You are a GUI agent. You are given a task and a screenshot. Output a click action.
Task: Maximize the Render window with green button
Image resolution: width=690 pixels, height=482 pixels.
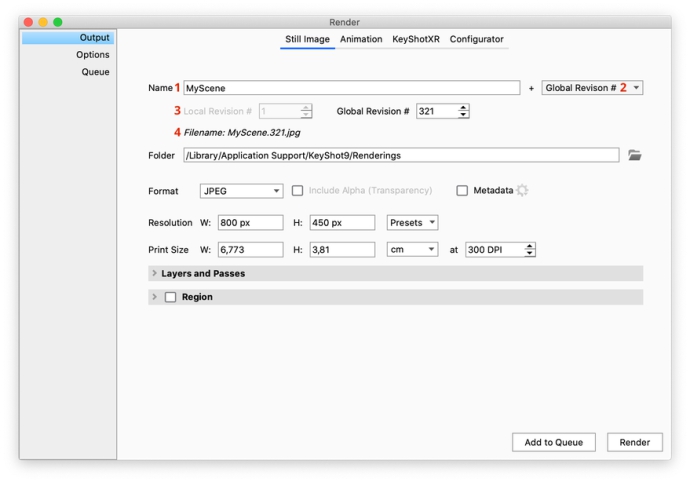click(58, 22)
